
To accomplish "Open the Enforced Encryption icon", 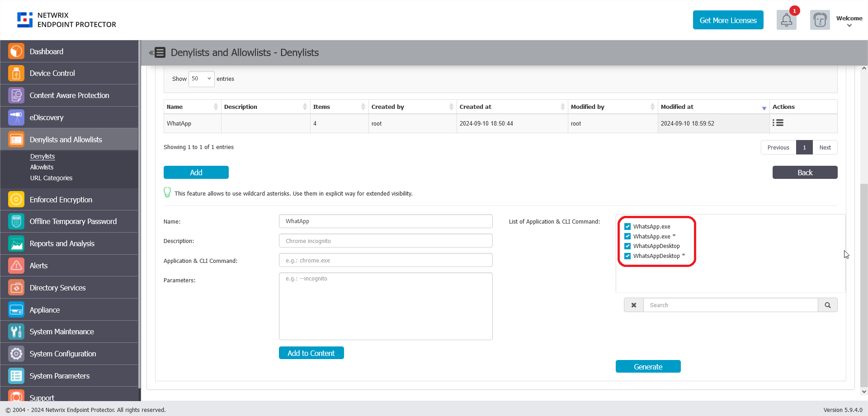I will [x=16, y=199].
